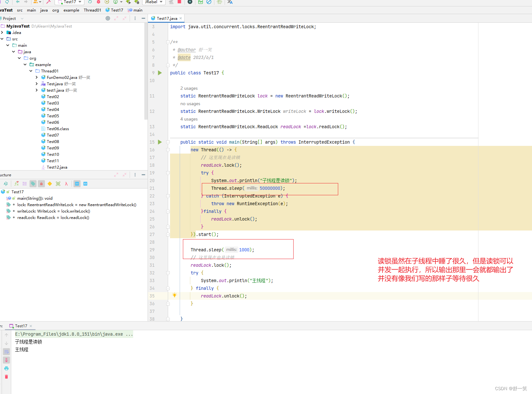Click the Select Opened File target icon

[x=108, y=18]
